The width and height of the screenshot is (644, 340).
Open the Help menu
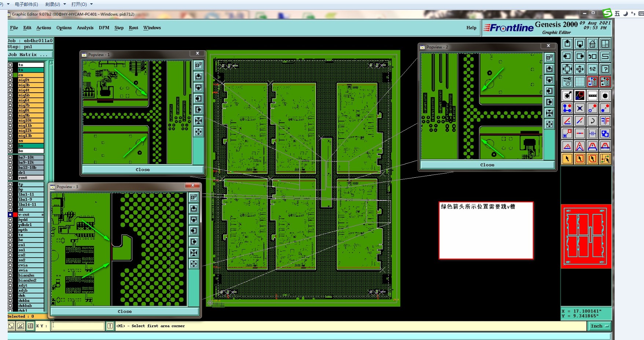(x=471, y=28)
